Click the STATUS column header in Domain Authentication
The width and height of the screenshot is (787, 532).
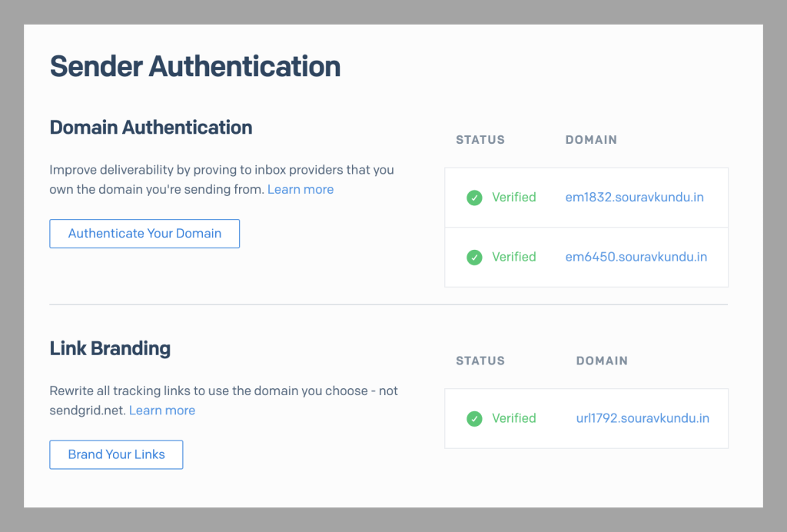[480, 140]
